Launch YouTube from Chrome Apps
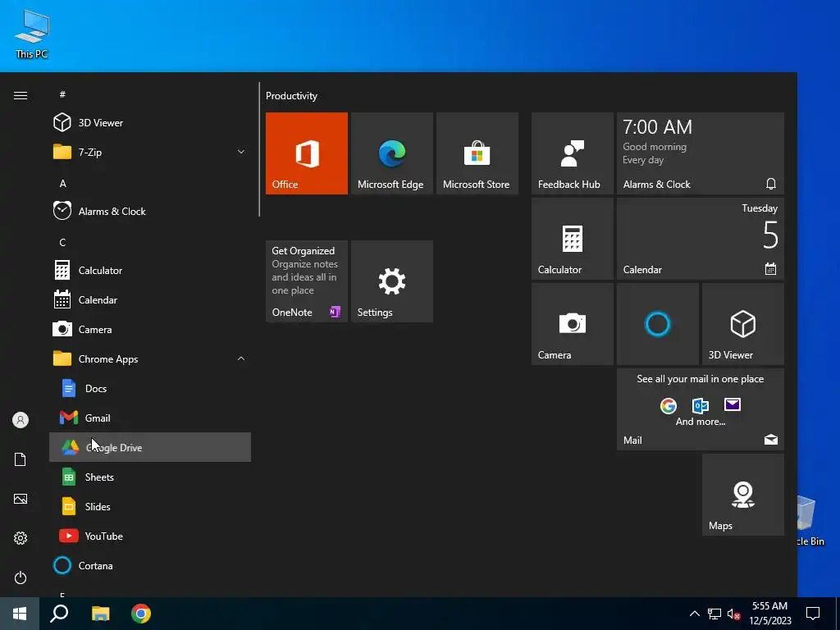840x630 pixels. (150, 536)
